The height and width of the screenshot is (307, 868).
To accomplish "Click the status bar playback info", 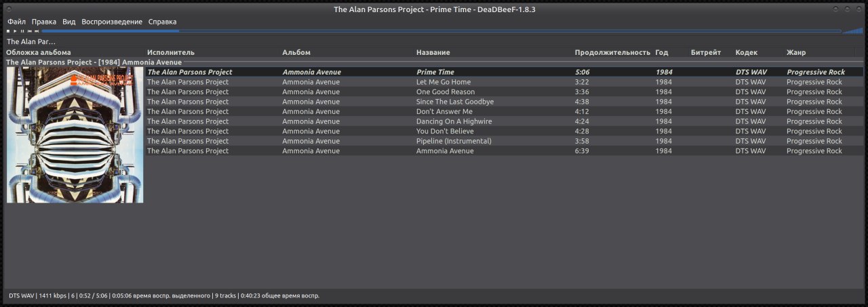I will tap(164, 295).
